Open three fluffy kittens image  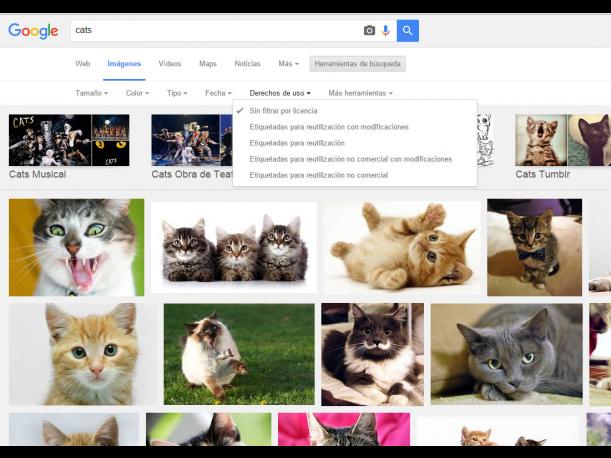click(x=234, y=248)
